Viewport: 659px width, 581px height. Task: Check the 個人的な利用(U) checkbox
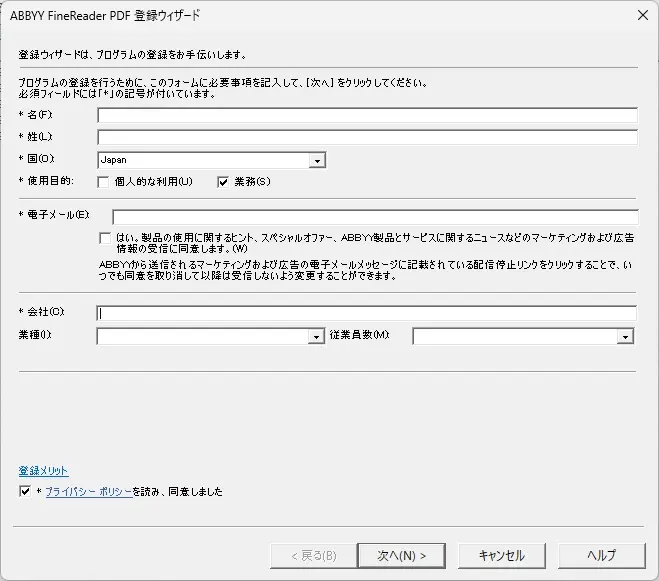103,182
